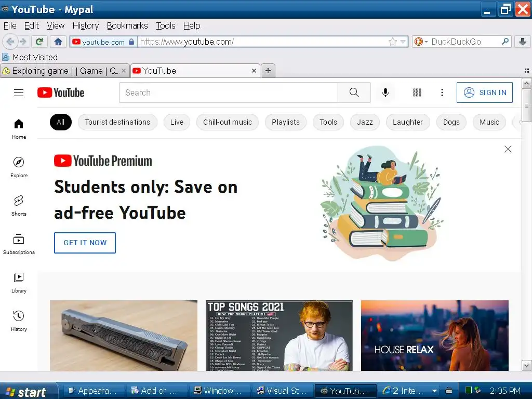Open the list all tabs button

[x=527, y=71]
